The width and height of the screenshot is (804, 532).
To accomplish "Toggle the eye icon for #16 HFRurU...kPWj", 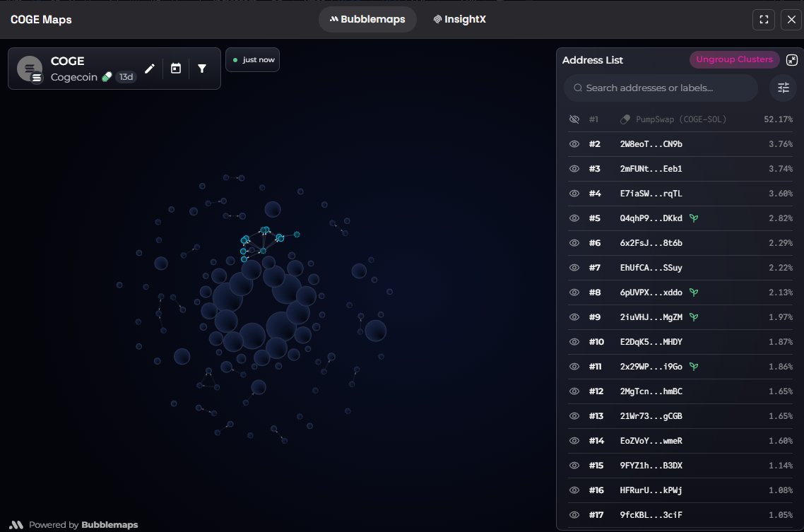I will pyautogui.click(x=574, y=490).
